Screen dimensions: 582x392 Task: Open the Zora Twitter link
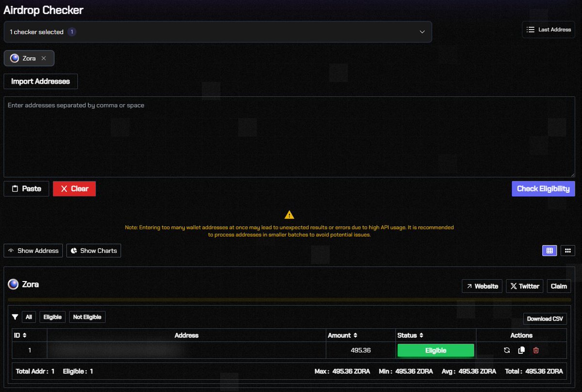coord(524,286)
